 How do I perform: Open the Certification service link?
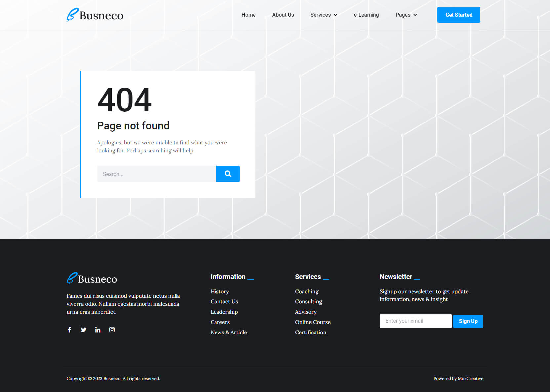pos(311,333)
